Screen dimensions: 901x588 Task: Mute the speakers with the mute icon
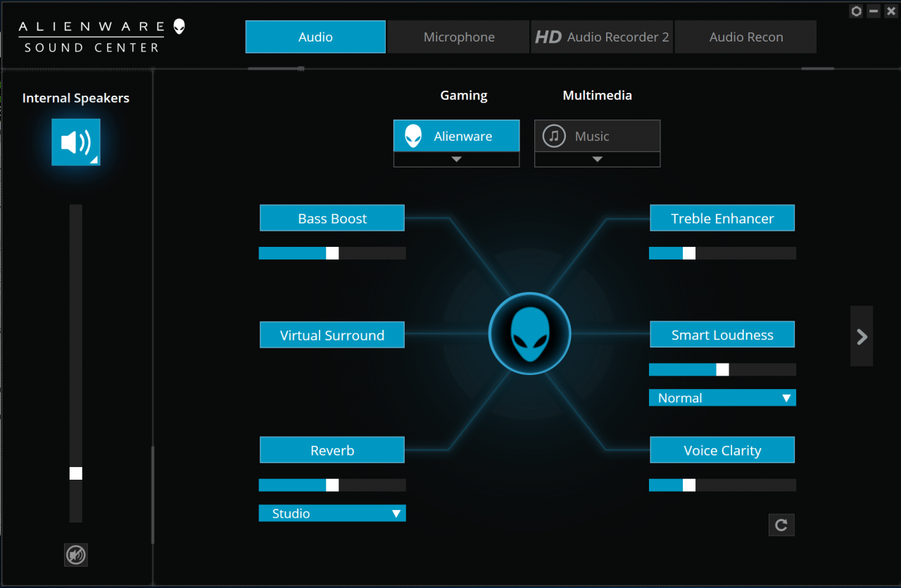coord(76,555)
